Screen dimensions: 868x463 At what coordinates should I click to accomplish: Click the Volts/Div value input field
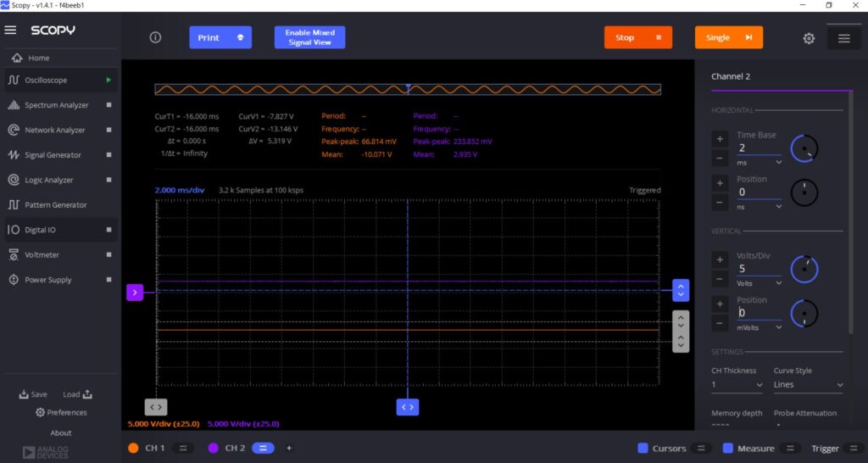tap(758, 268)
